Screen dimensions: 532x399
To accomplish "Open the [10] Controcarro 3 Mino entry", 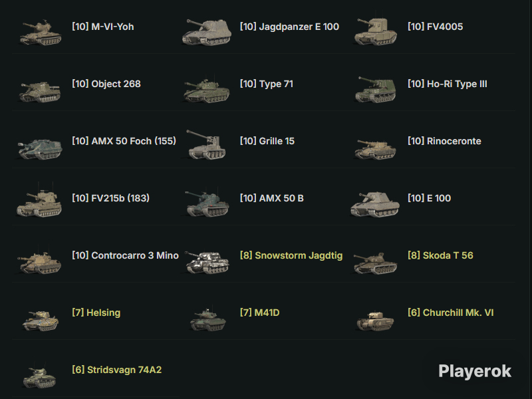I will coord(125,255).
